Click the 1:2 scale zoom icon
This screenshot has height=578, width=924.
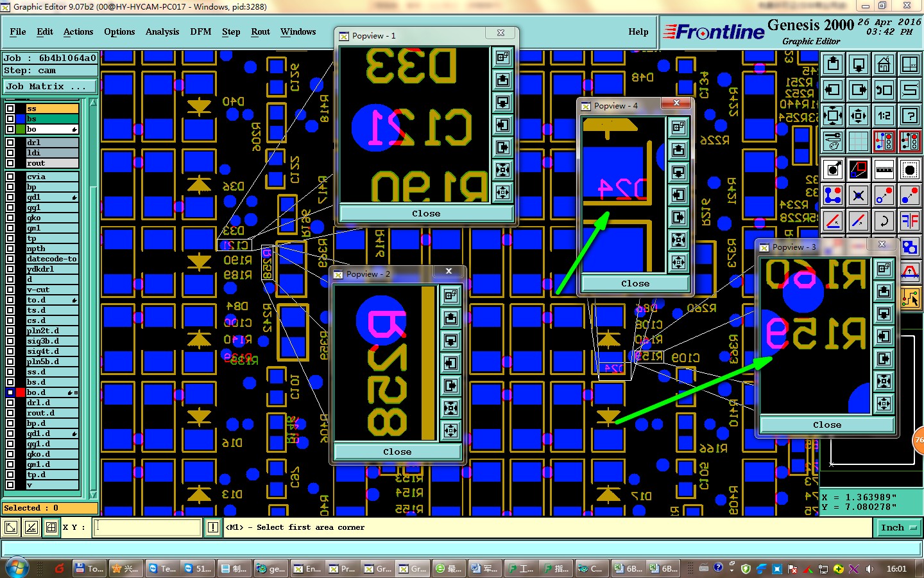point(884,116)
